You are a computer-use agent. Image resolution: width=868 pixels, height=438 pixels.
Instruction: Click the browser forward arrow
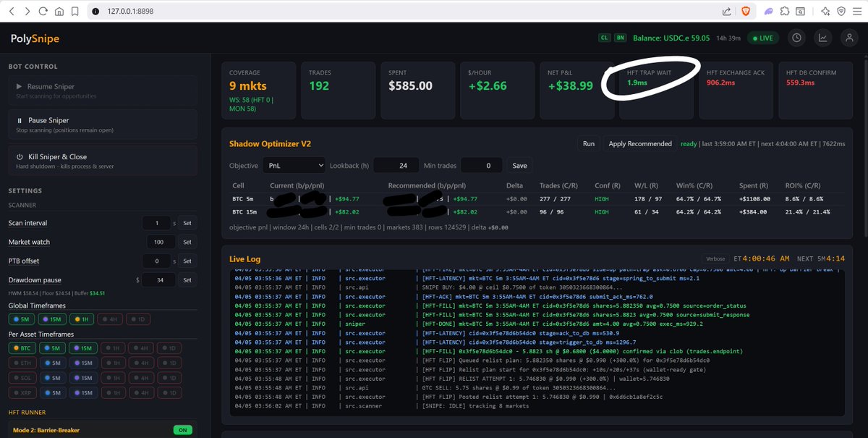click(27, 12)
